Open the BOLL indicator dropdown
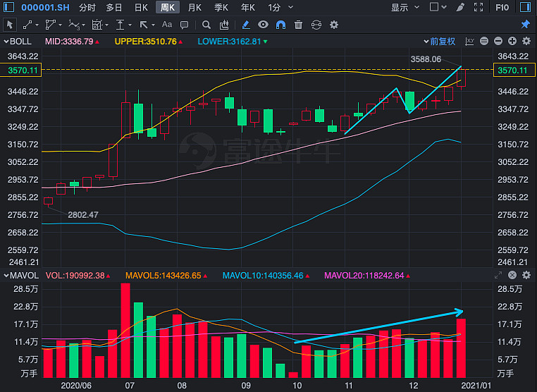Screen dimensions: 537x392 18,42
